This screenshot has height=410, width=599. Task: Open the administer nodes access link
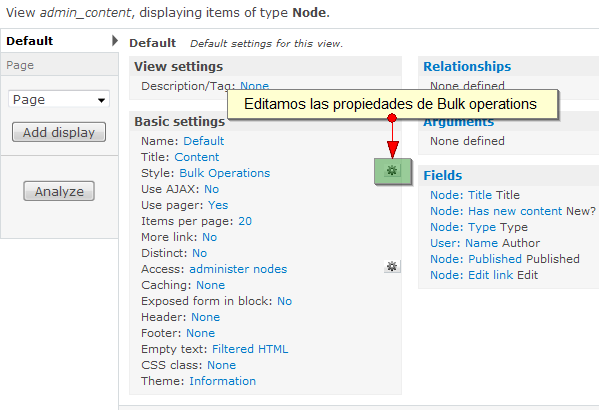tap(238, 269)
